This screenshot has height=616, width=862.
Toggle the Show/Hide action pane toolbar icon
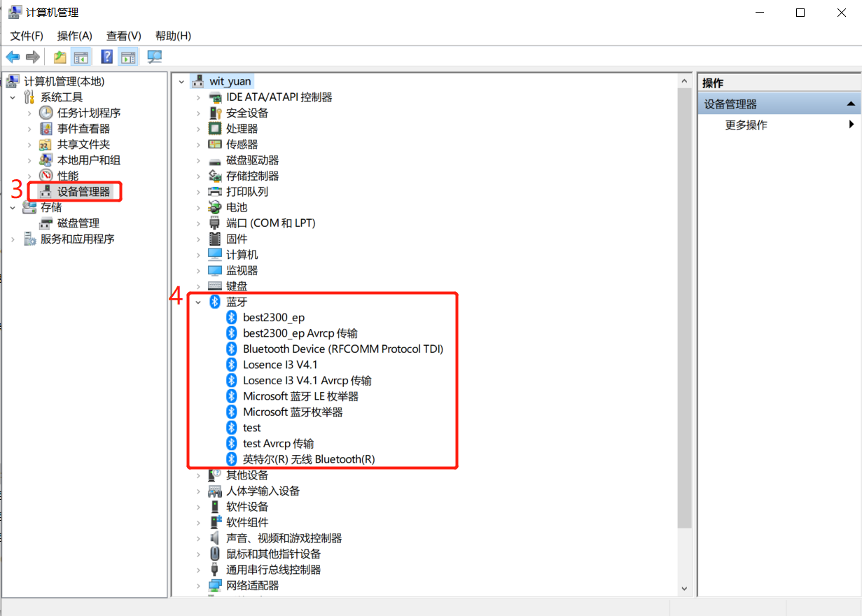pyautogui.click(x=128, y=56)
